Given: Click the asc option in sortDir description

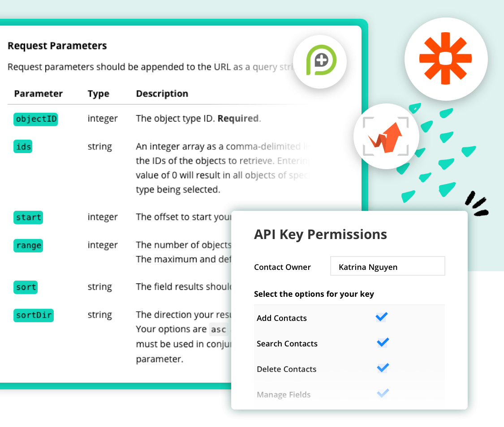Looking at the screenshot, I should pyautogui.click(x=219, y=329).
